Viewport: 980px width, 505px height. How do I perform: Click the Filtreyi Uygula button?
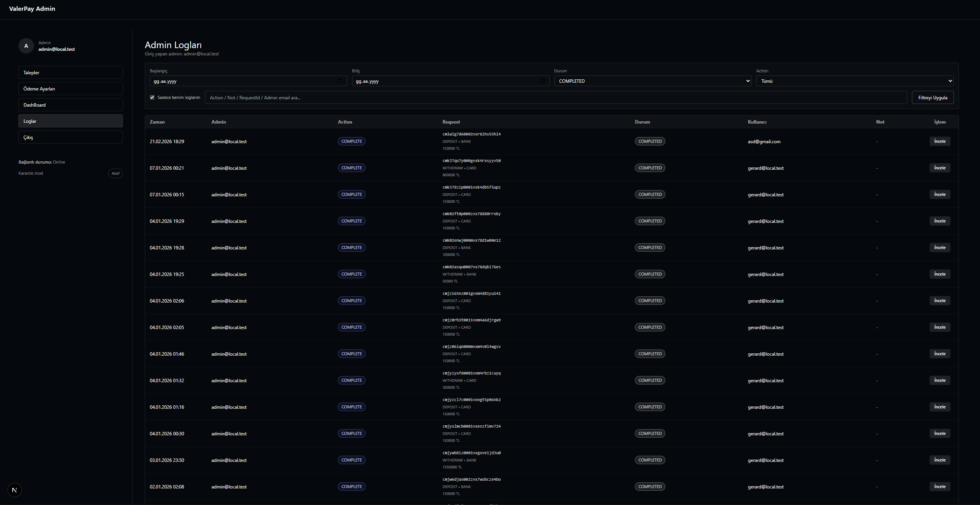pos(933,97)
